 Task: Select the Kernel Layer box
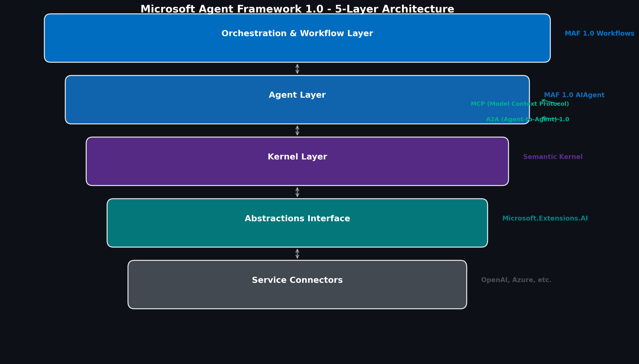coord(297,161)
